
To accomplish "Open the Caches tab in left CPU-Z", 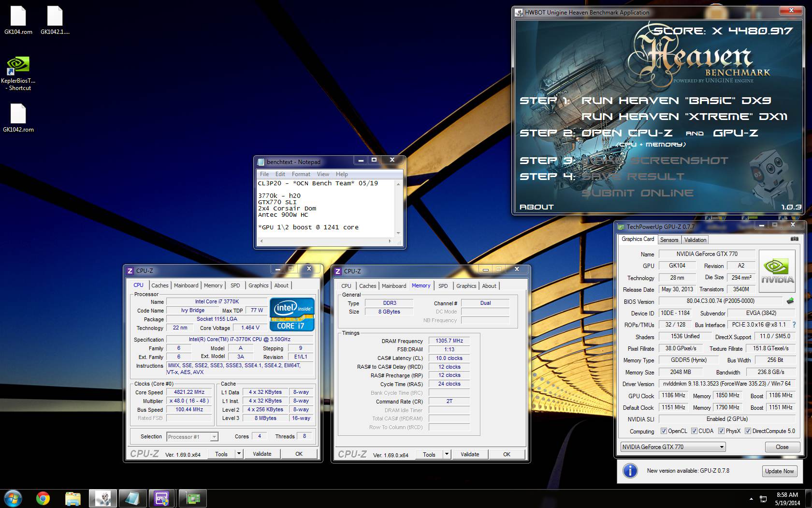I will 159,285.
